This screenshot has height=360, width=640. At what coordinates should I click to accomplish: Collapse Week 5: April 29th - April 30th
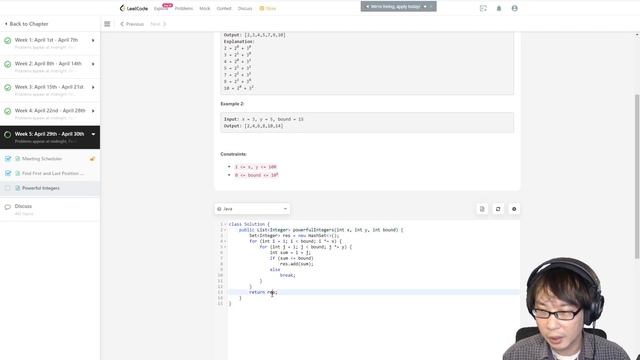click(93, 134)
